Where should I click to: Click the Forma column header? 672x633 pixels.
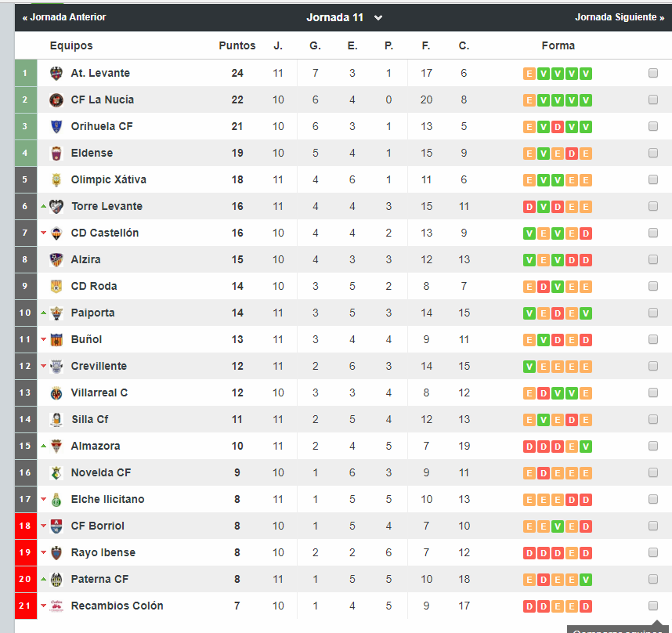[558, 46]
